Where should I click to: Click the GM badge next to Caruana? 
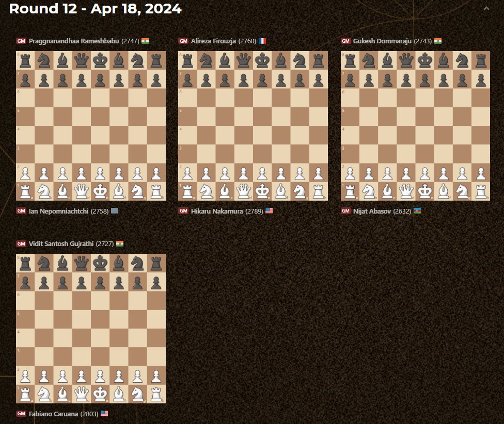pyautogui.click(x=21, y=413)
